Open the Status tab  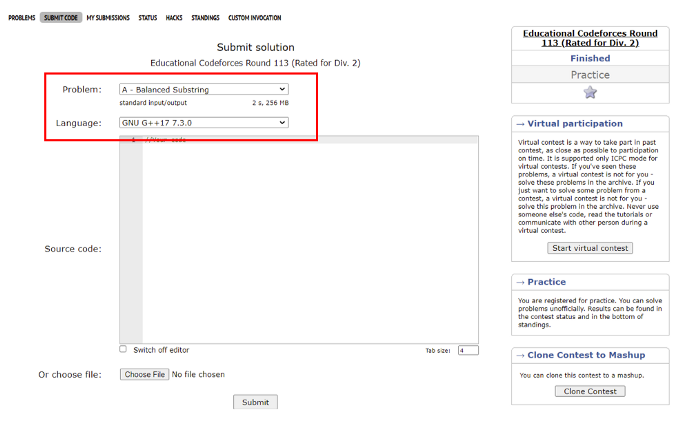point(148,18)
